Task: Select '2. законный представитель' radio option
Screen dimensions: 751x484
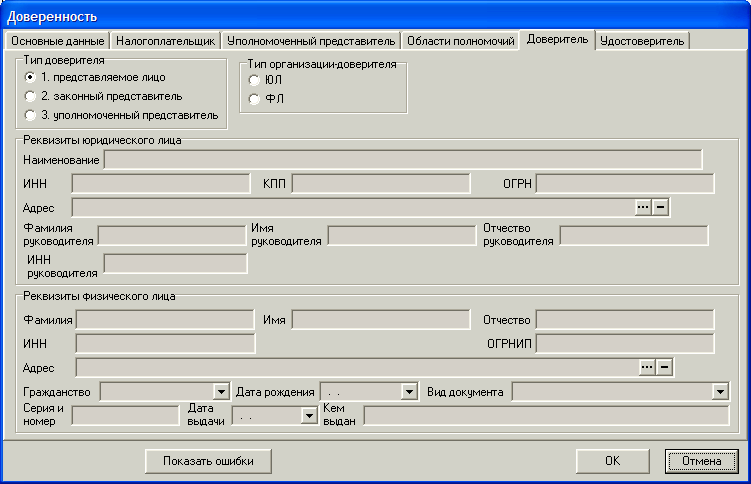Action: (x=30, y=96)
